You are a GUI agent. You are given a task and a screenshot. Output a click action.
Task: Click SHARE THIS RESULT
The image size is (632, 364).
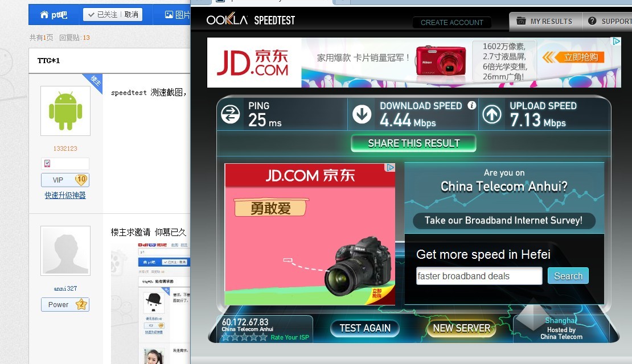(x=413, y=143)
